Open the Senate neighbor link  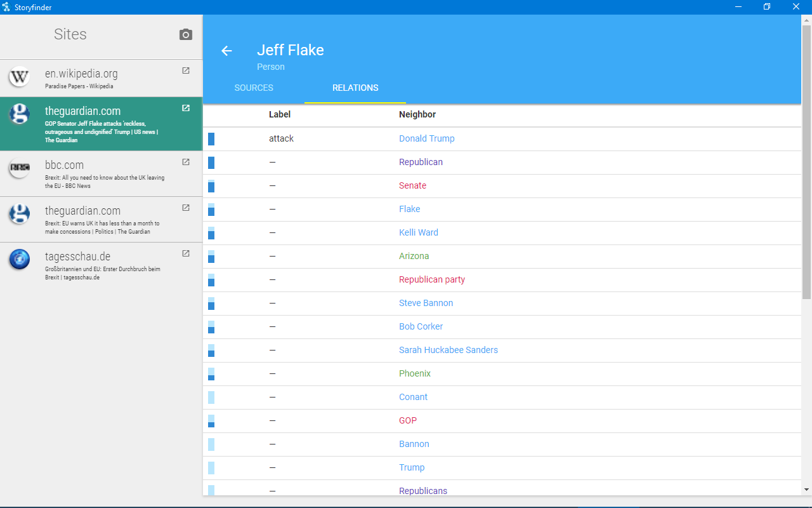coord(412,185)
